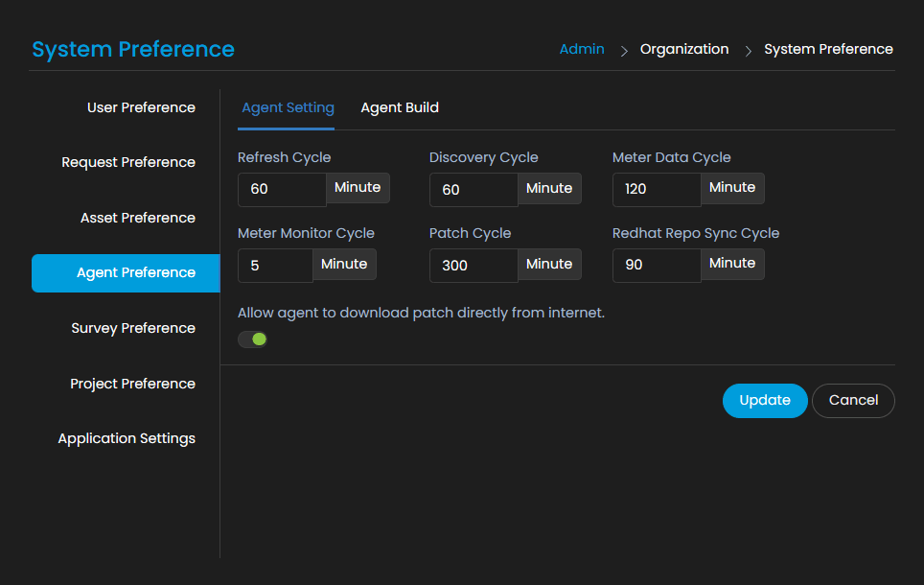Select Agent Preference in sidebar
924x585 pixels.
(135, 273)
